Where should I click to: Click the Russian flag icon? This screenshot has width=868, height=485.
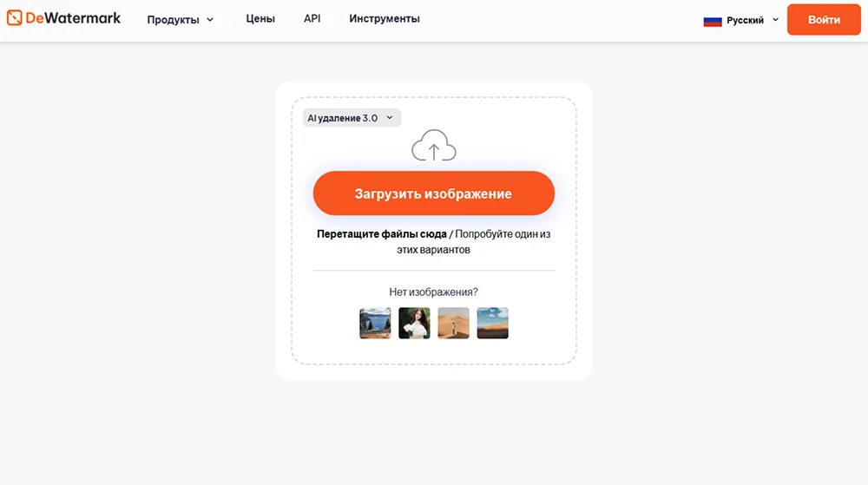(x=713, y=20)
